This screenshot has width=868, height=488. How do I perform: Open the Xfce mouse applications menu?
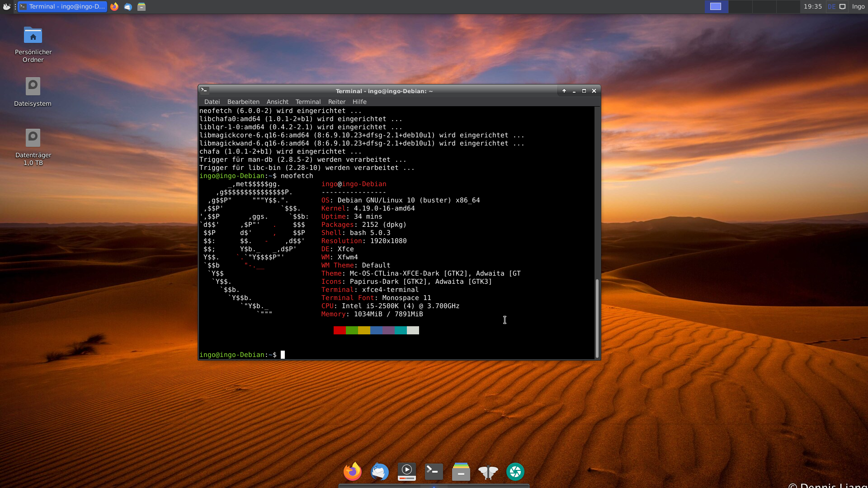tap(6, 6)
